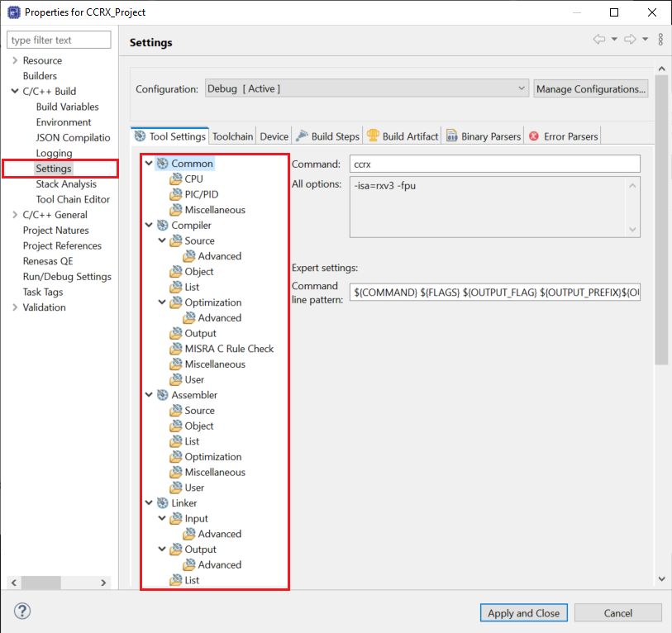672x633 pixels.
Task: Click the Common tool icon in tree
Action: click(x=163, y=164)
